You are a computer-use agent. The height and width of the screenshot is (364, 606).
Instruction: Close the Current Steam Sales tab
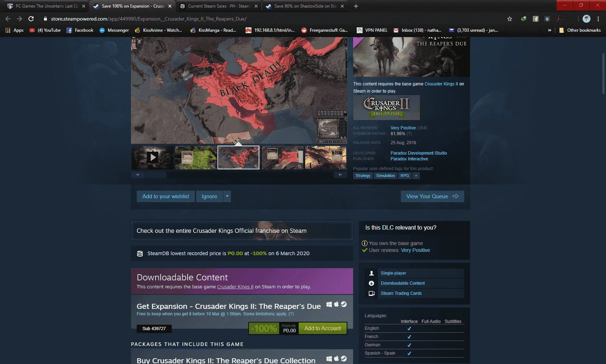[256, 6]
